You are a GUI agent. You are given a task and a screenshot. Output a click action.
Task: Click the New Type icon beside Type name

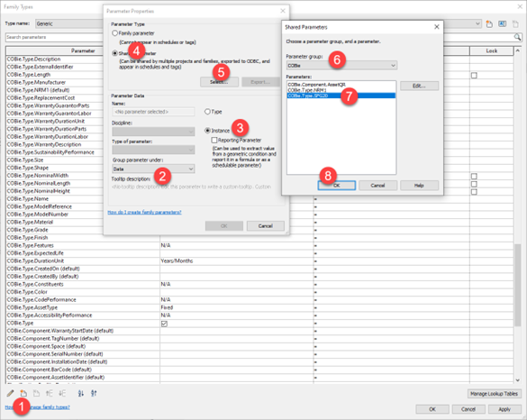coord(489,23)
